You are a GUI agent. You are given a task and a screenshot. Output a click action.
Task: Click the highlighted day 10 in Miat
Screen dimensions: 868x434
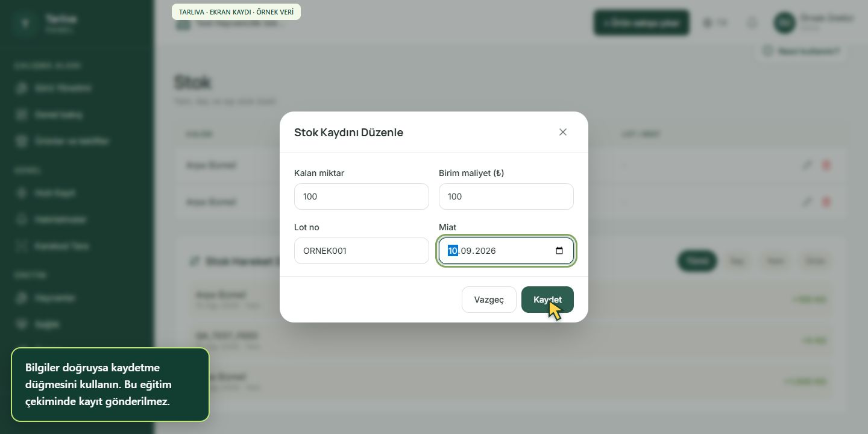453,251
